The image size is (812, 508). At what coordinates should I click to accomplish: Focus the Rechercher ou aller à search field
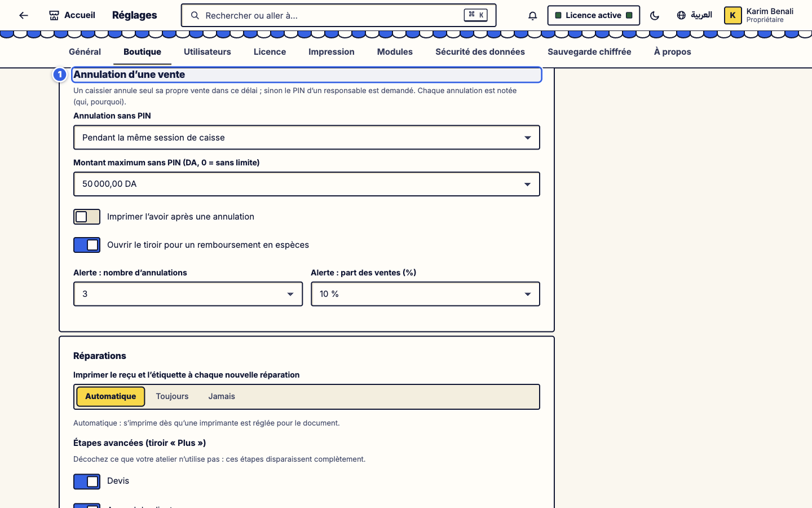tap(338, 15)
